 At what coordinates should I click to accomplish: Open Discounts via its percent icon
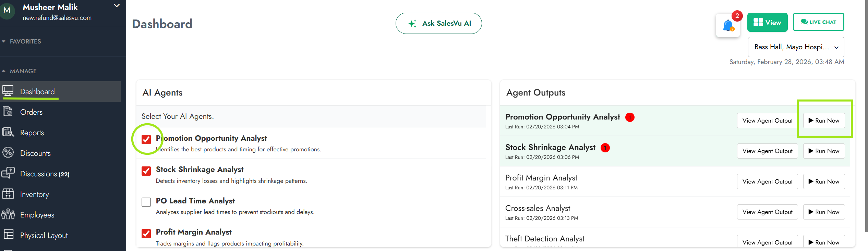pyautogui.click(x=8, y=153)
